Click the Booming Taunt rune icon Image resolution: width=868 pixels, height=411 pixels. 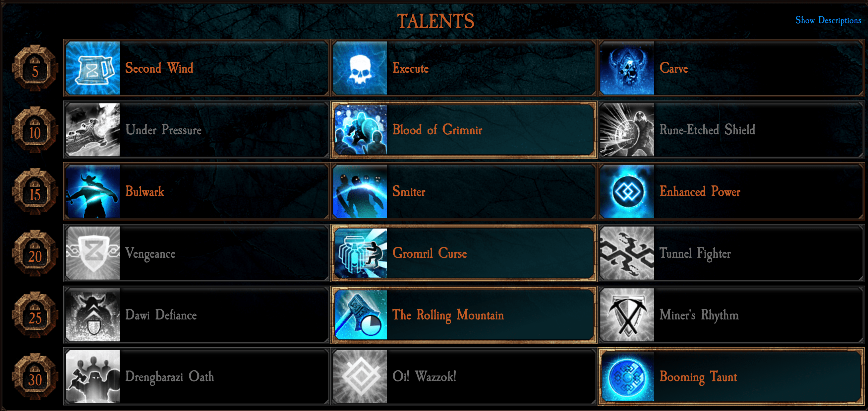click(x=627, y=377)
